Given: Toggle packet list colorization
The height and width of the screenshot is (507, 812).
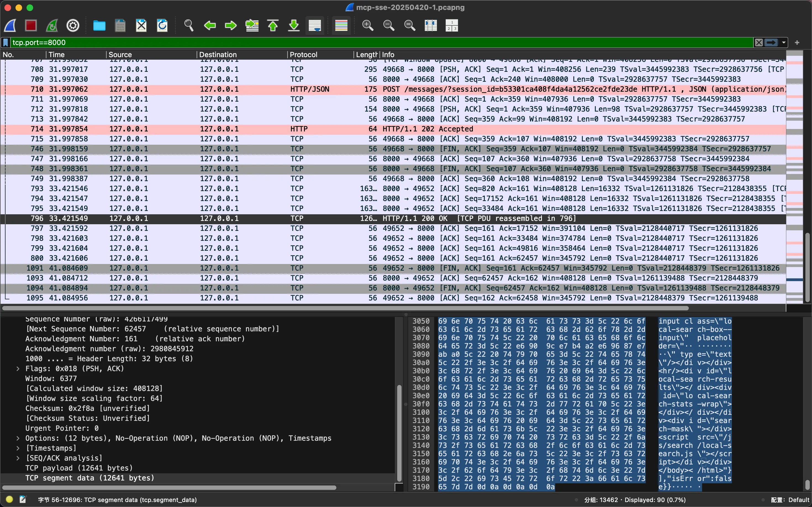Looking at the screenshot, I should tap(341, 25).
